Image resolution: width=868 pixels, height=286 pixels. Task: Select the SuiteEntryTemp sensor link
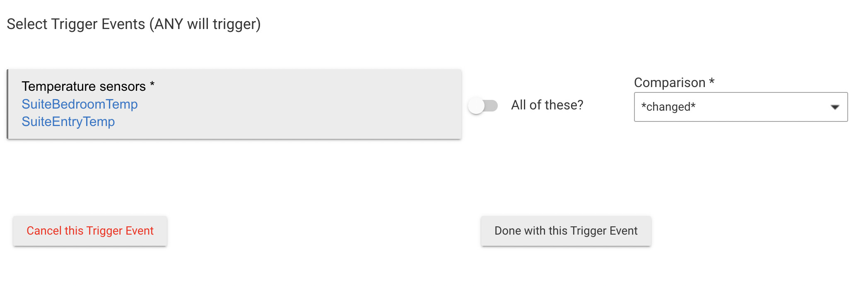68,121
